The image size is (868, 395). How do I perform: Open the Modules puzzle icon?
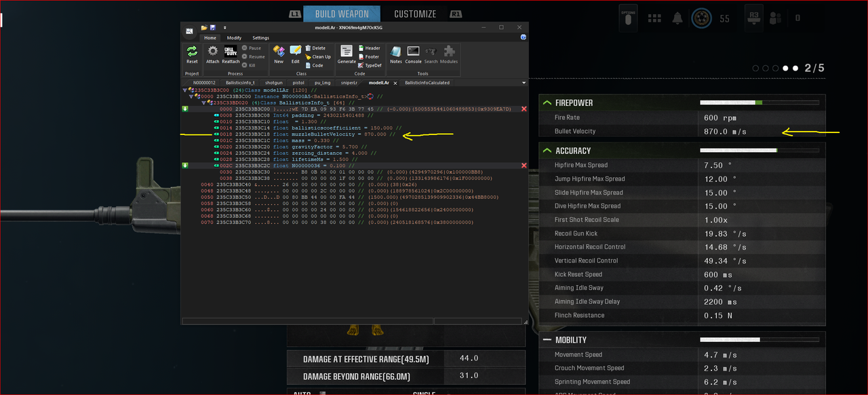pyautogui.click(x=449, y=52)
